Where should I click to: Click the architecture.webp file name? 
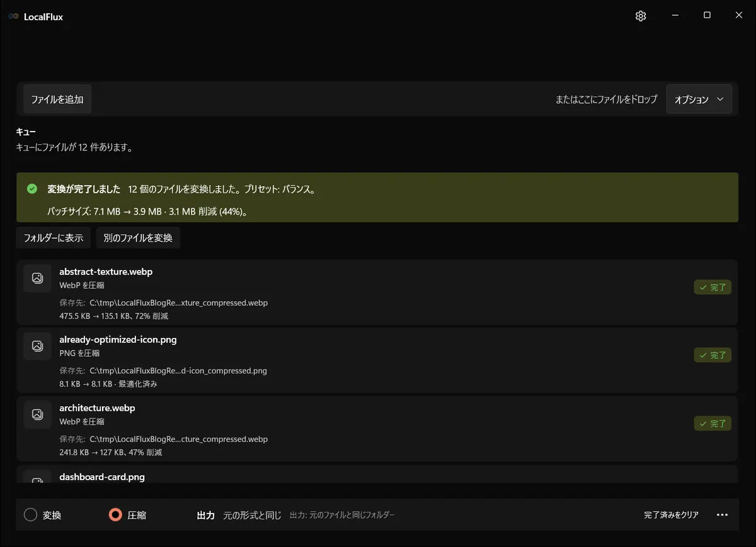[x=97, y=408]
